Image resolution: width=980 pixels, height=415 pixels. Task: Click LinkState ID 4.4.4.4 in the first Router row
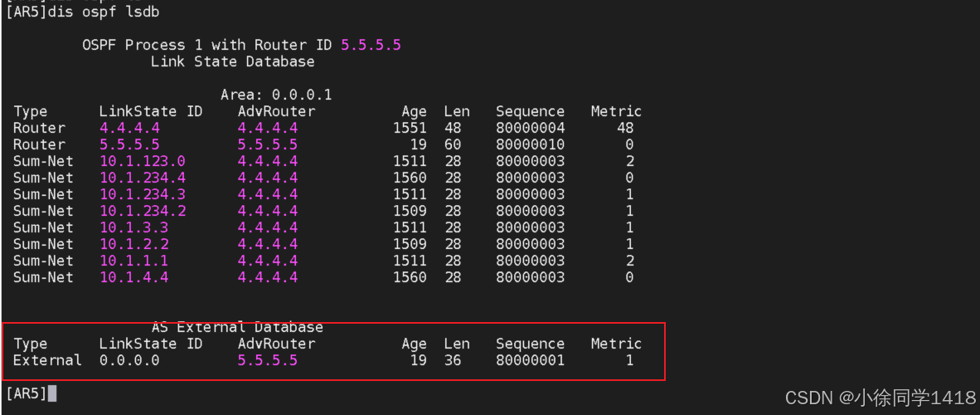click(129, 128)
